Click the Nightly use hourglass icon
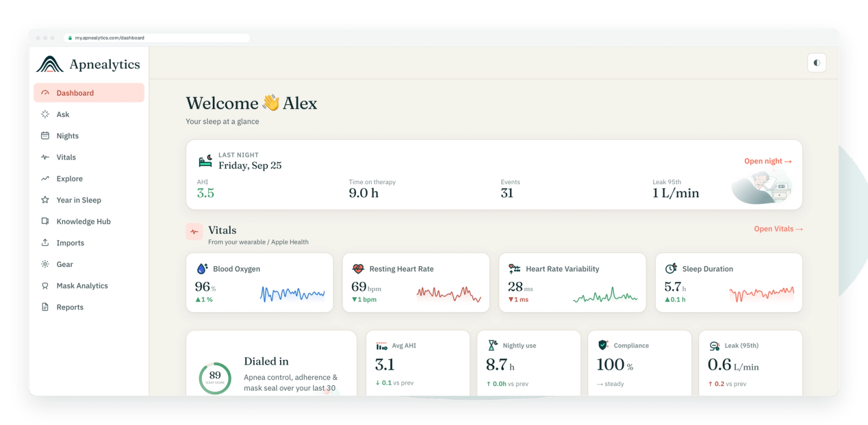Viewport: 868px width, 425px height. pos(493,345)
